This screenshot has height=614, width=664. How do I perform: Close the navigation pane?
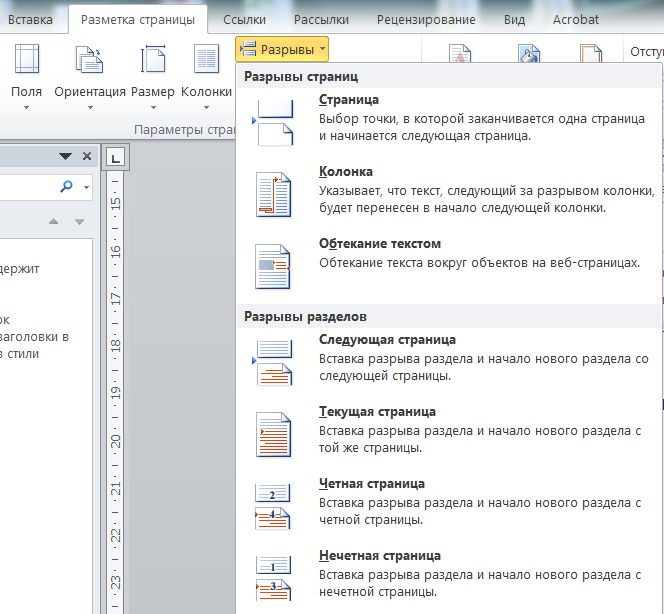tap(87, 156)
